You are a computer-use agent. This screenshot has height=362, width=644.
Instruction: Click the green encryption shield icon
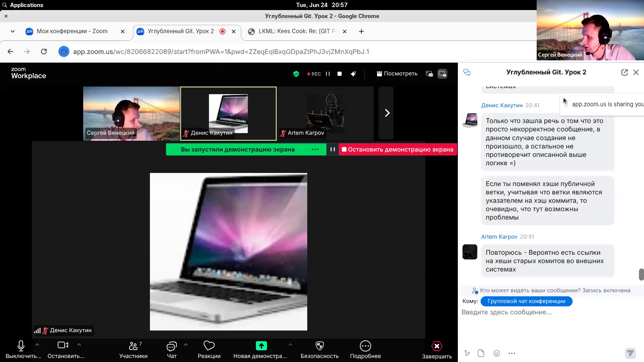[x=296, y=74]
